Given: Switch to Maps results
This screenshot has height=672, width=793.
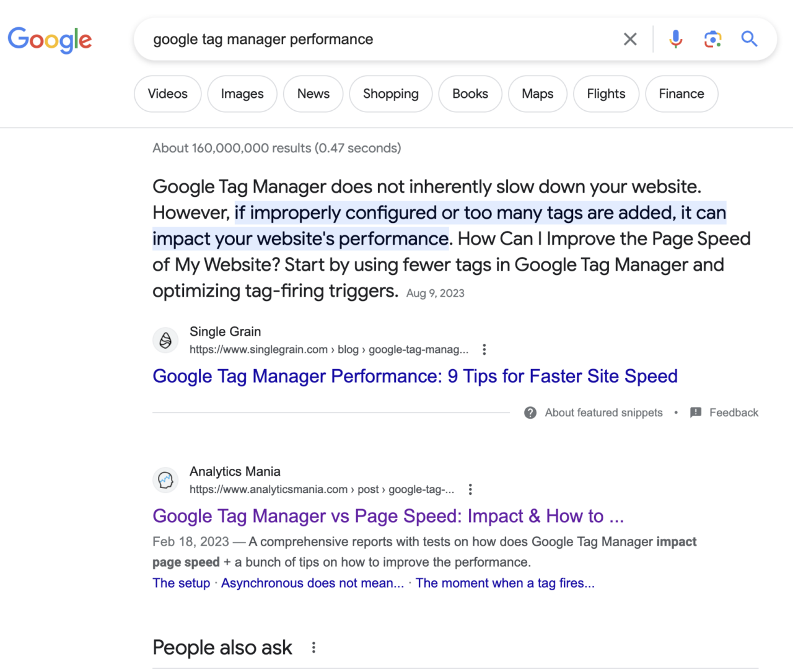Looking at the screenshot, I should coord(538,94).
